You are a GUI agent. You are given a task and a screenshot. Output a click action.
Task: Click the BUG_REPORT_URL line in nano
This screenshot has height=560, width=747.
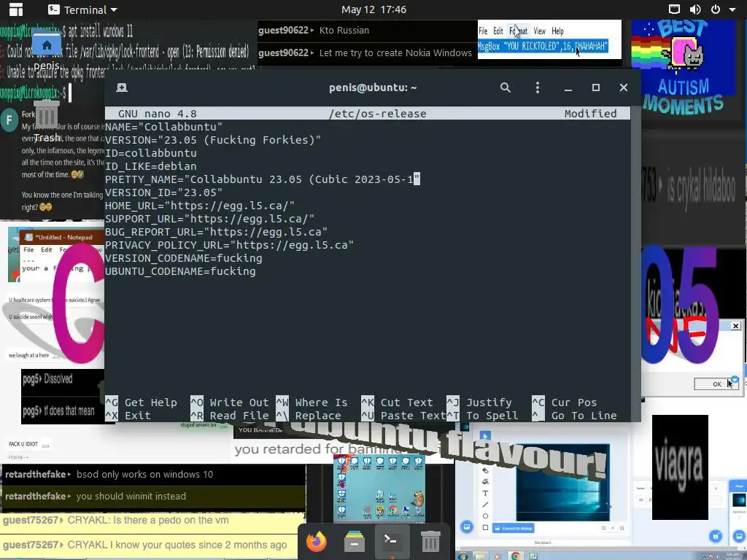pyautogui.click(x=216, y=232)
